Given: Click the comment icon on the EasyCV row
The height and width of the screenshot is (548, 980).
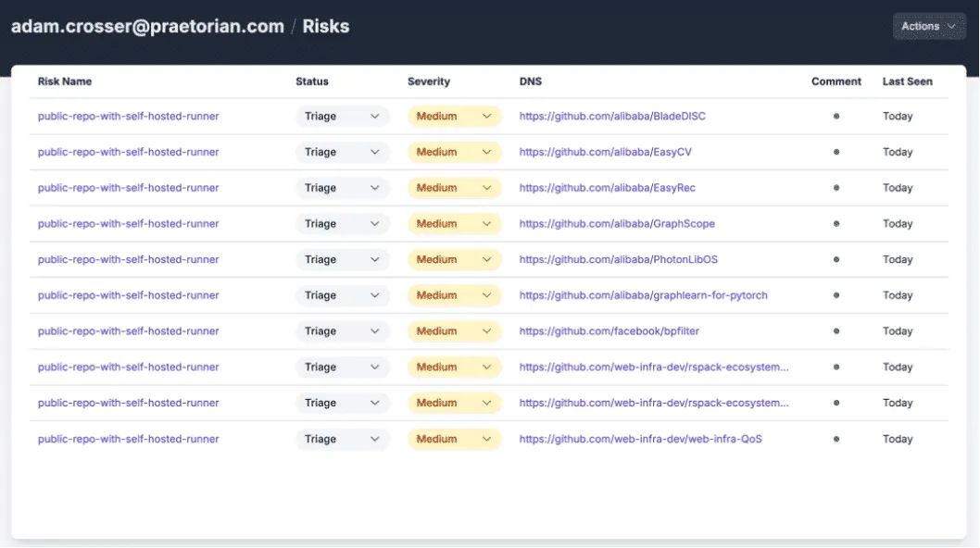Looking at the screenshot, I should [x=836, y=152].
